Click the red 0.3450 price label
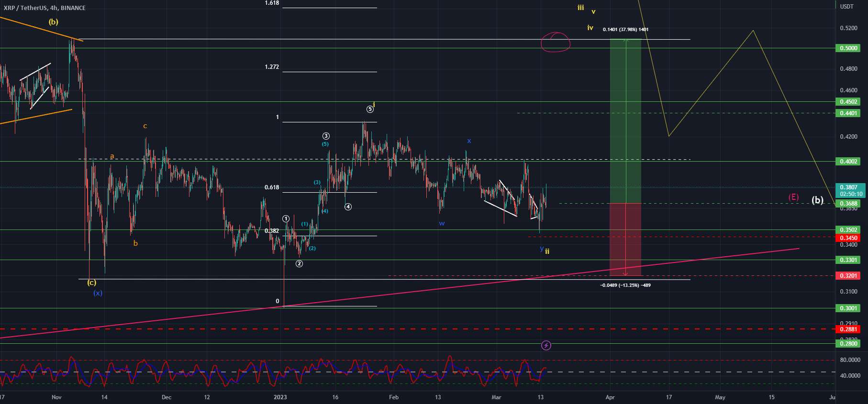Image resolution: width=868 pixels, height=404 pixels. pos(848,238)
